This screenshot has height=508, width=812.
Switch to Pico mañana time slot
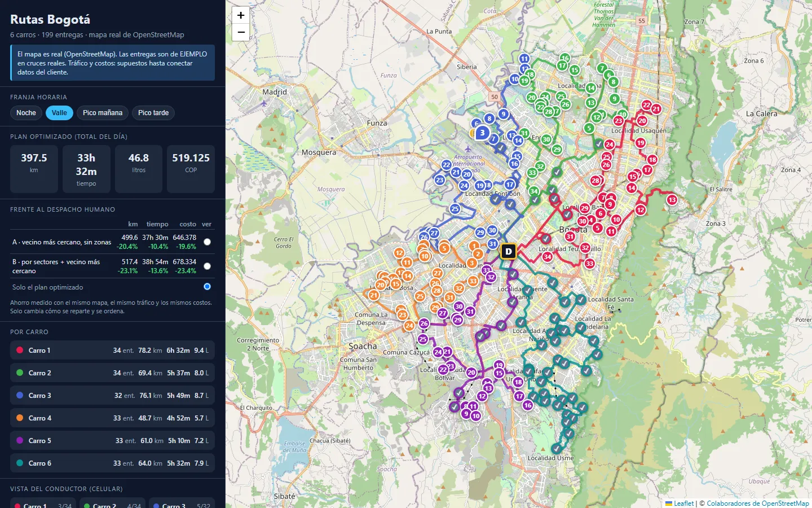coord(103,113)
